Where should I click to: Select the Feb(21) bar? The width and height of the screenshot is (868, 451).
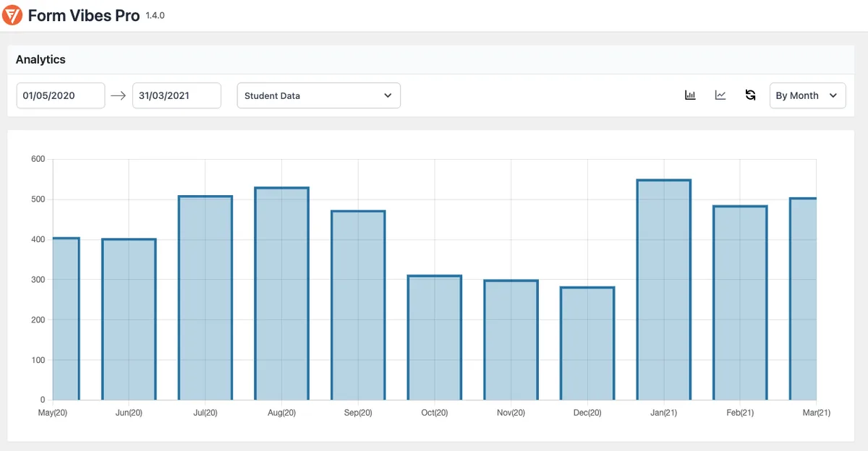[740, 303]
